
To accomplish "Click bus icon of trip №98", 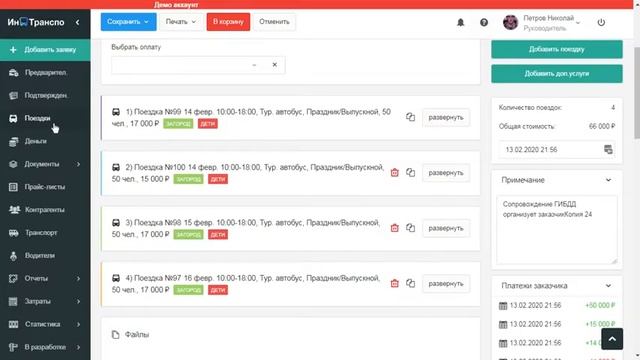I will click(x=116, y=223).
